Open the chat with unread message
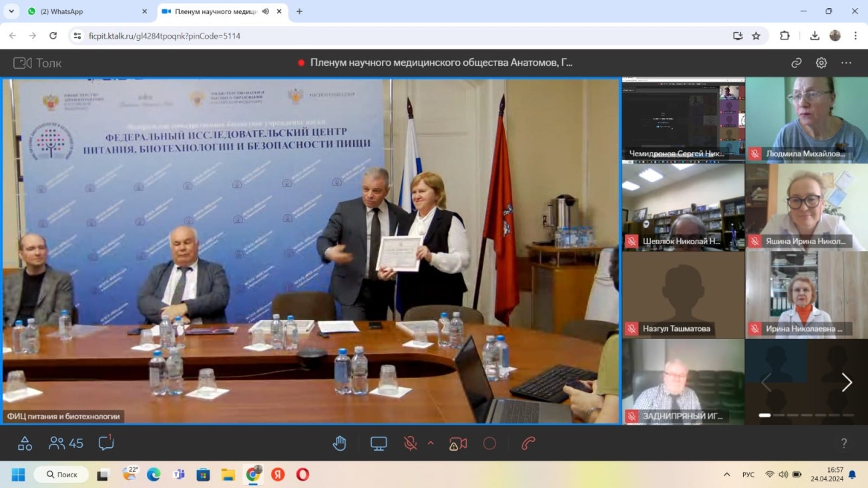Image resolution: width=868 pixels, height=488 pixels. click(105, 443)
